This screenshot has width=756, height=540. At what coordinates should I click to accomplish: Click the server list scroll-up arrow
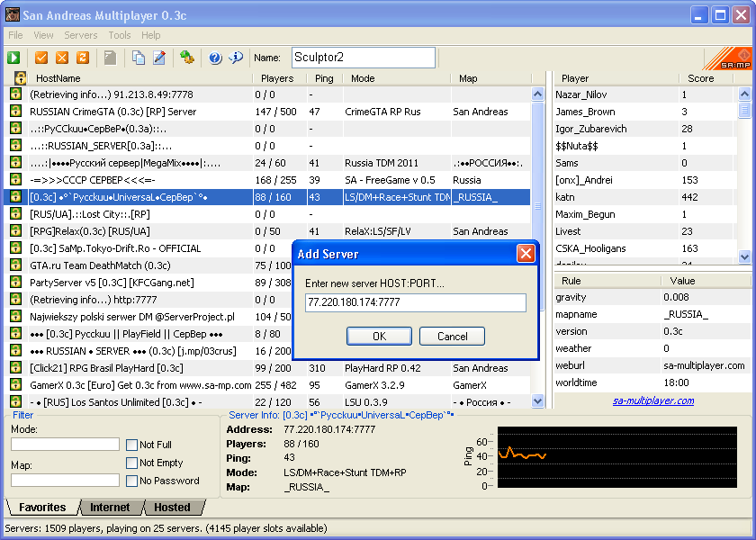(537, 94)
